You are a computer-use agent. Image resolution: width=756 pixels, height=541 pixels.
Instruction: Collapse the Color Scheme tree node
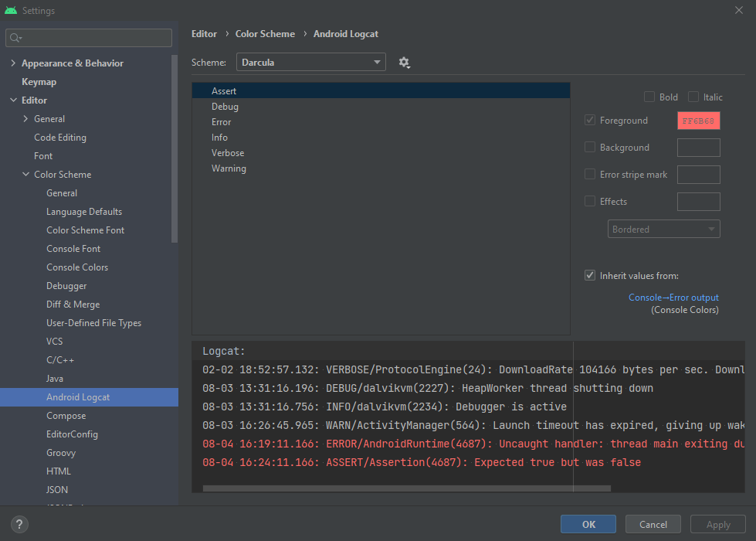26,175
